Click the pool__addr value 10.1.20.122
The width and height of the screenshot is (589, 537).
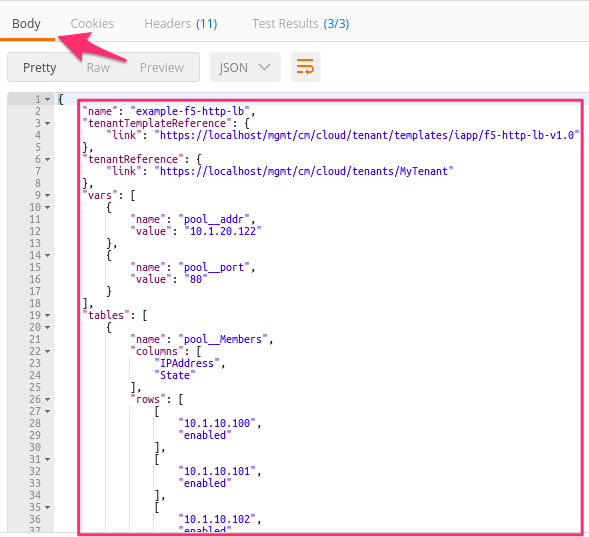[x=223, y=231]
